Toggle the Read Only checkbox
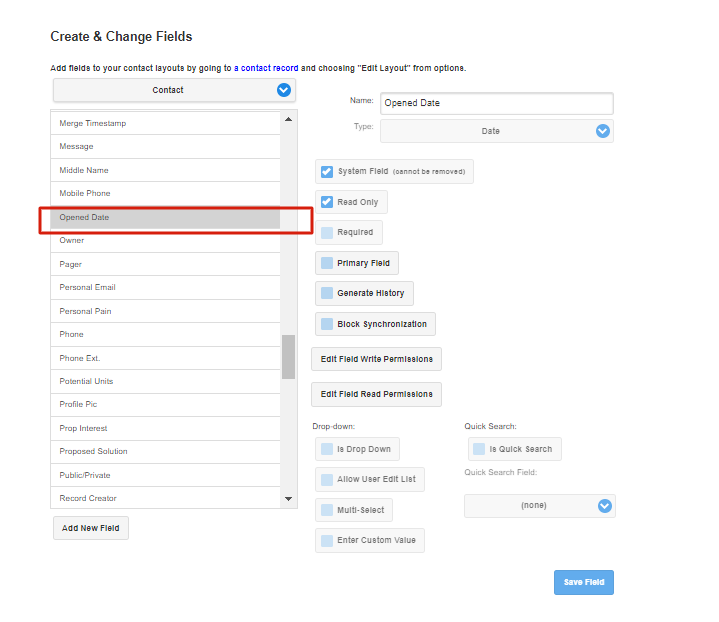Image resolution: width=719 pixels, height=622 pixels. click(327, 202)
